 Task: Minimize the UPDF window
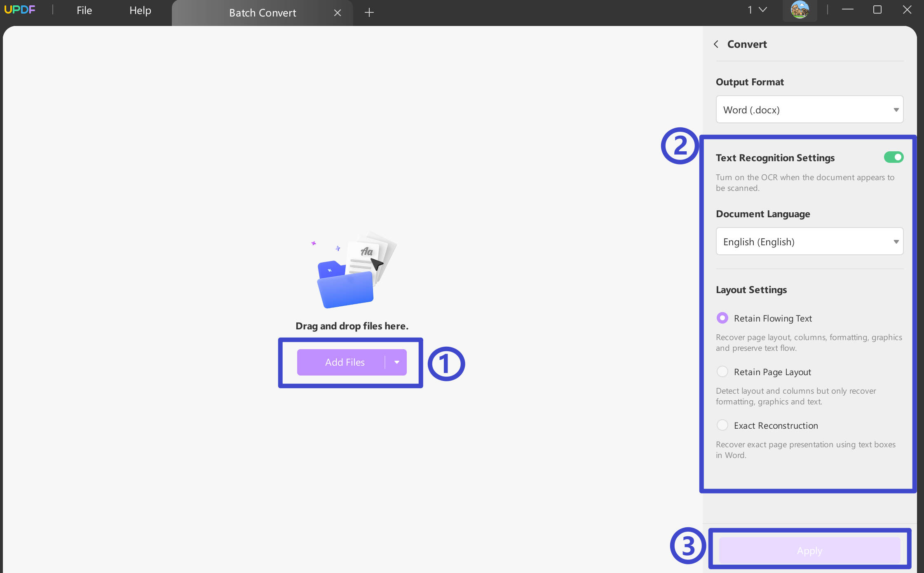847,10
